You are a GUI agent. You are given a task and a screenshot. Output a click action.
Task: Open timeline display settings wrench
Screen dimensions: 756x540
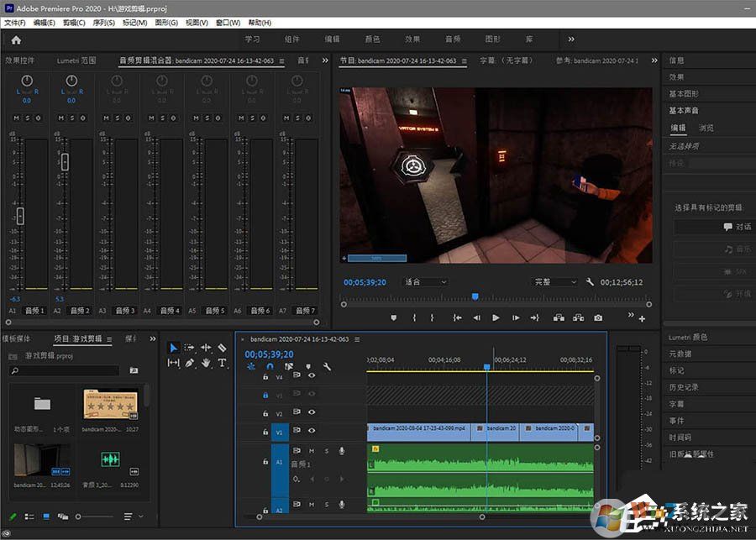pyautogui.click(x=327, y=366)
